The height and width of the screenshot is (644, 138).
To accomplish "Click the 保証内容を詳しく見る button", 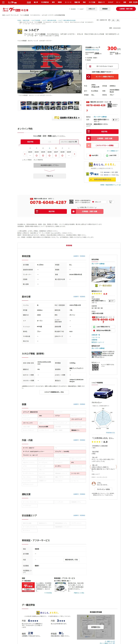I will click(x=71, y=560).
